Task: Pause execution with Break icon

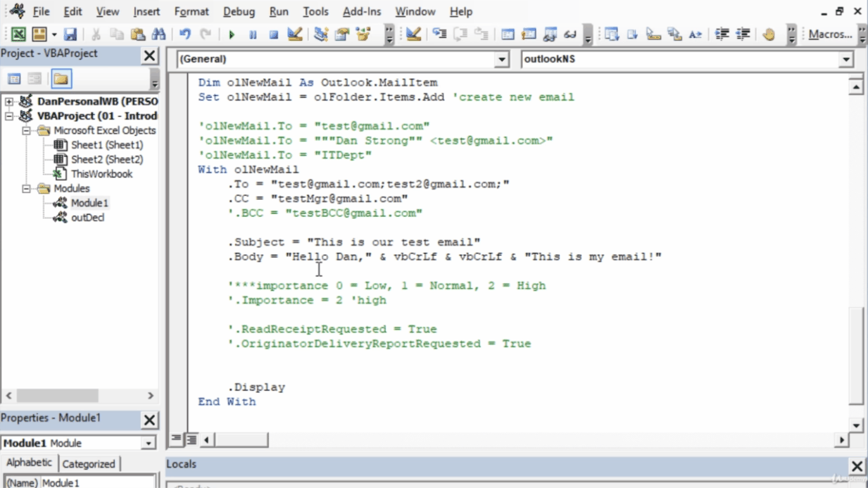Action: click(x=253, y=34)
